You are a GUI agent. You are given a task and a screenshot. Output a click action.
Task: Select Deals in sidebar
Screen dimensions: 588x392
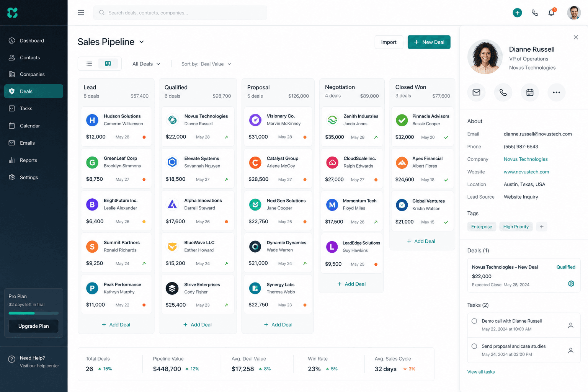coord(34,91)
